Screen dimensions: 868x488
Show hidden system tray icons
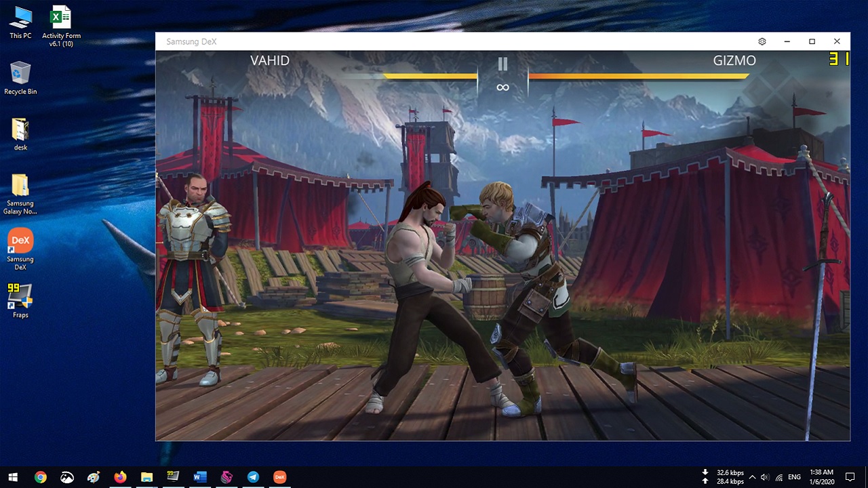(x=753, y=477)
